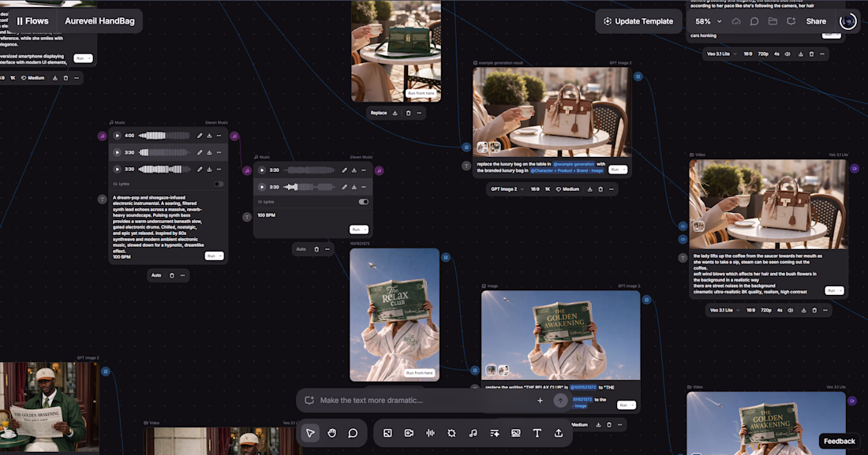Add a video node from bottom toolbar
This screenshot has height=455, width=868.
click(x=409, y=433)
